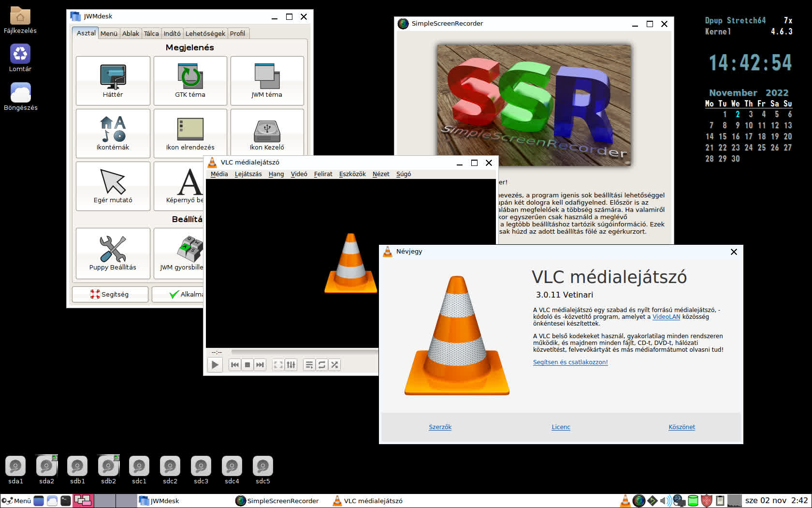Click Previous track button in VLC
This screenshot has width=812, height=508.
(x=235, y=365)
